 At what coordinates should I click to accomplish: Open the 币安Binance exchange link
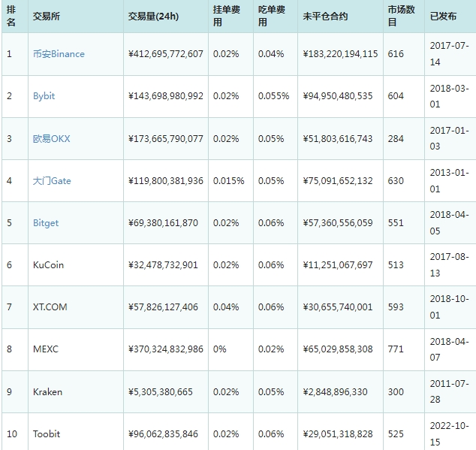click(x=59, y=54)
